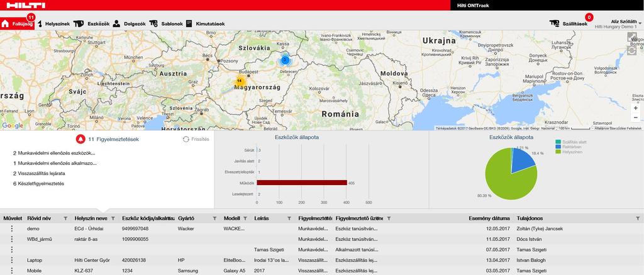Click the Hilti logo
This screenshot has height=275, width=644.
[26, 5]
